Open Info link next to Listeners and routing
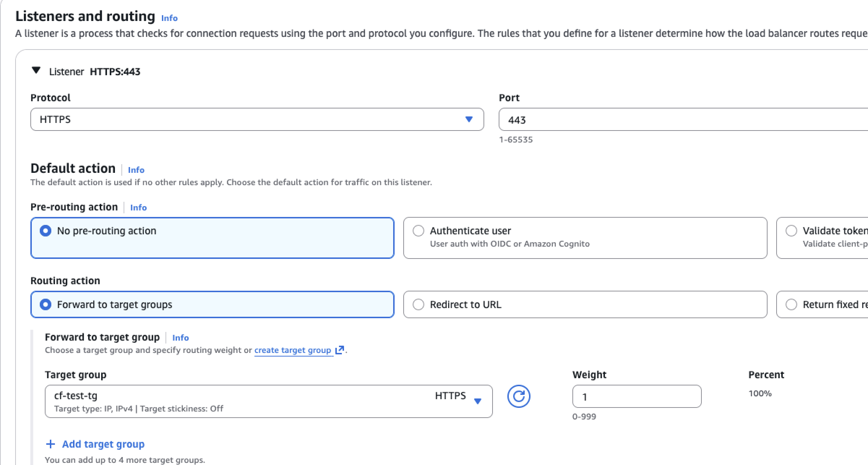 pos(169,18)
